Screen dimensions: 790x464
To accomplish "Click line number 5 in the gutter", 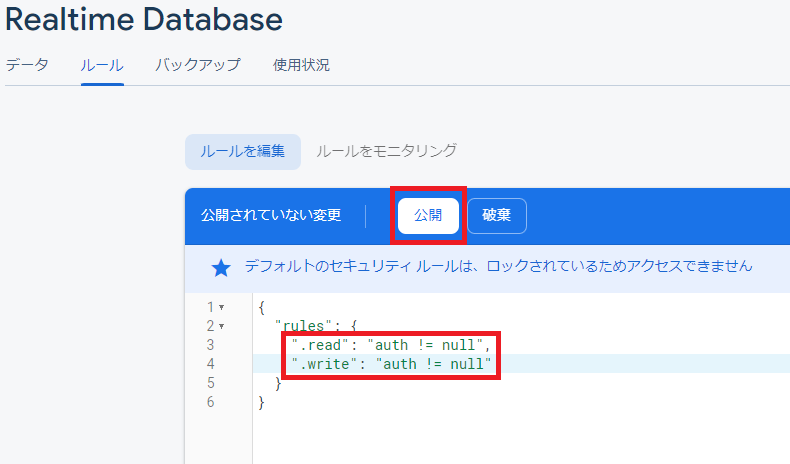I will pos(211,383).
